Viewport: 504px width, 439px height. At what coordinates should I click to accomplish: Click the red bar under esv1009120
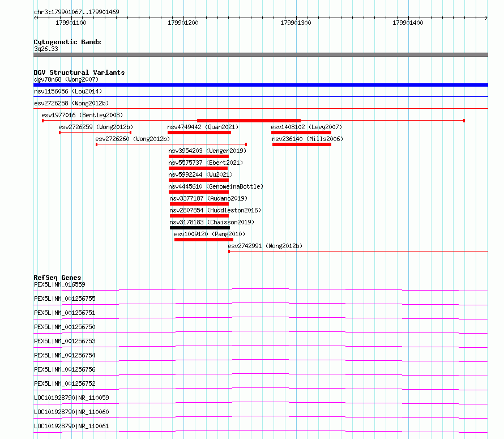point(204,240)
